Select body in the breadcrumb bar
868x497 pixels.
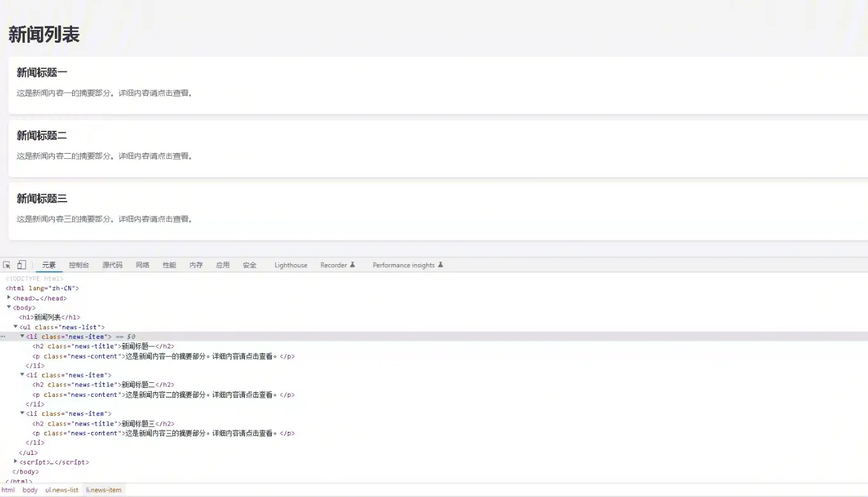pos(30,490)
